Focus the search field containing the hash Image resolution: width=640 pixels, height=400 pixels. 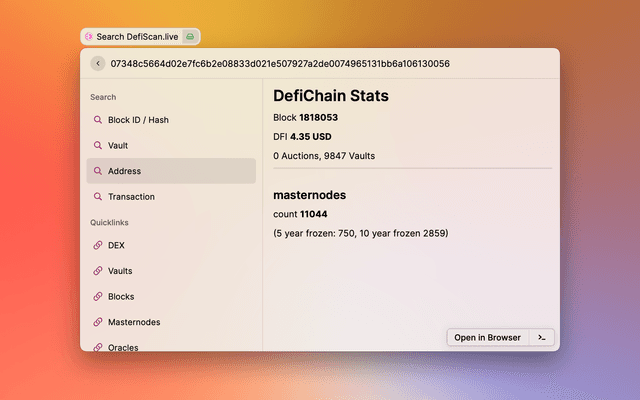click(x=300, y=63)
